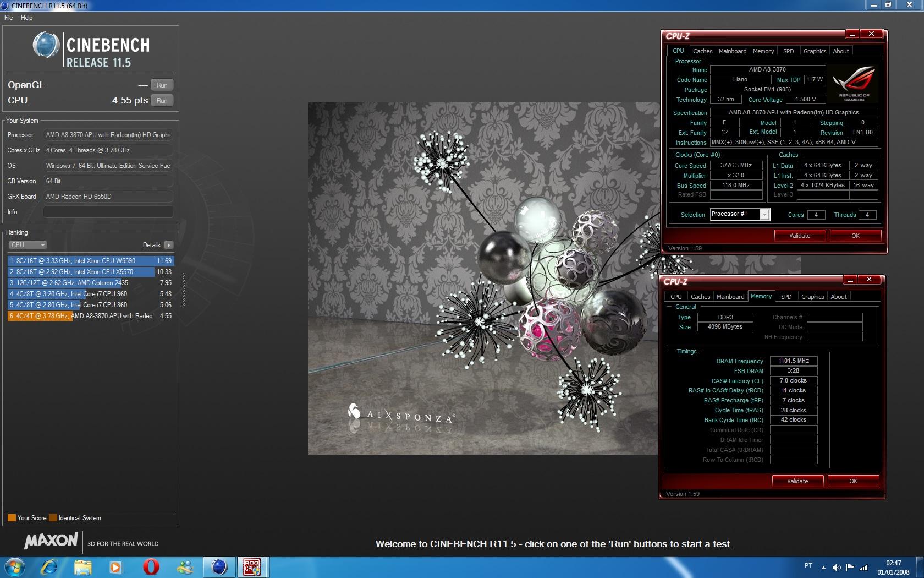
Task: Switch to the Cinebench taskbar button
Action: pos(219,566)
